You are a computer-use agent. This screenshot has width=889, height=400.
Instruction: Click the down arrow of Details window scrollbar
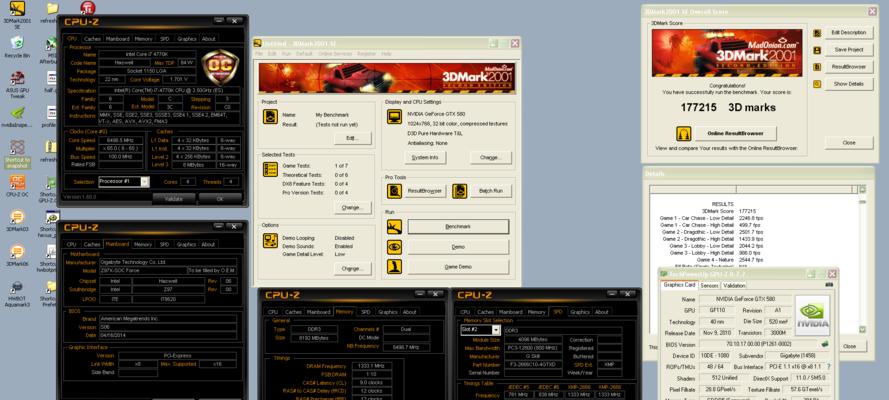click(862, 329)
